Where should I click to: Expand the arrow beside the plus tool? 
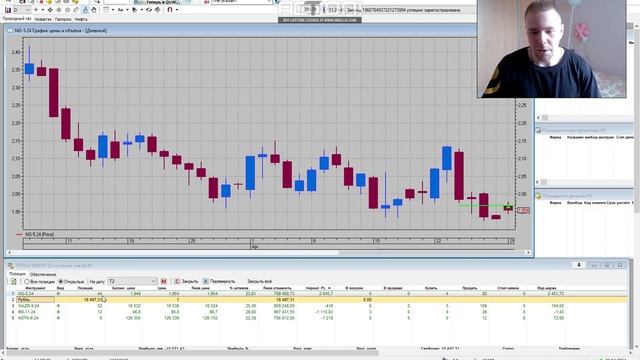pyautogui.click(x=43, y=10)
